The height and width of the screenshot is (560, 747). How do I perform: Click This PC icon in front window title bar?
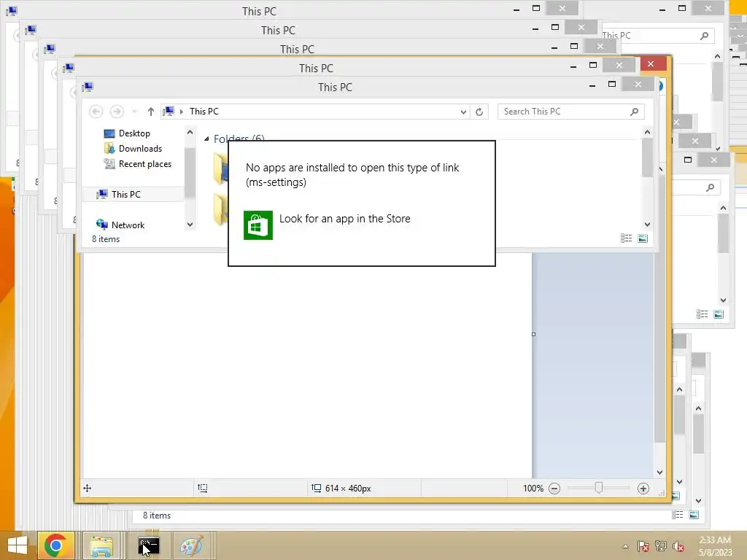(88, 87)
